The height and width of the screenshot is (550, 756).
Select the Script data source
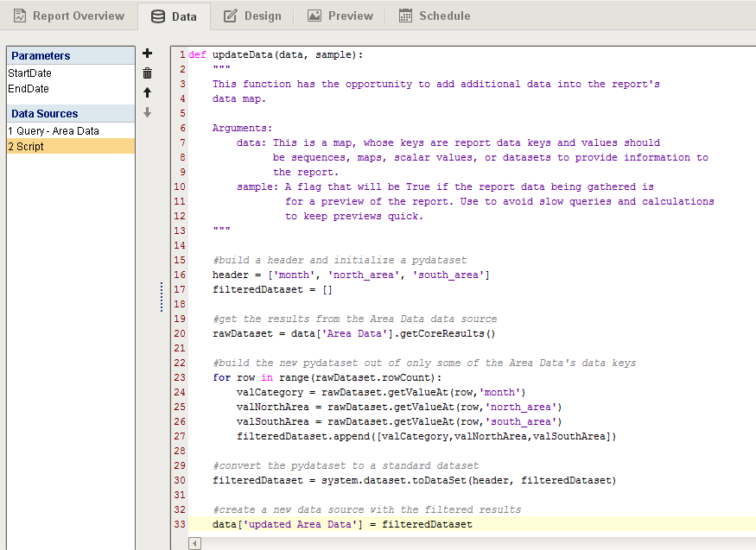click(26, 147)
